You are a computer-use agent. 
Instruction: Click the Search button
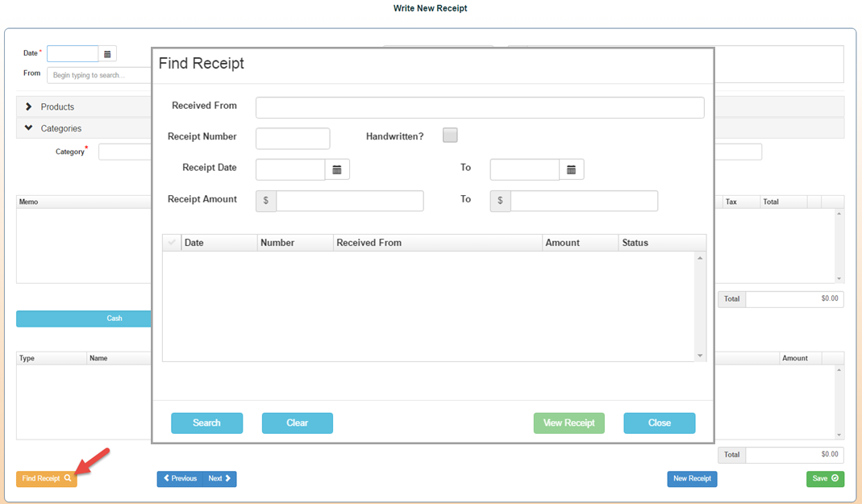(x=206, y=423)
